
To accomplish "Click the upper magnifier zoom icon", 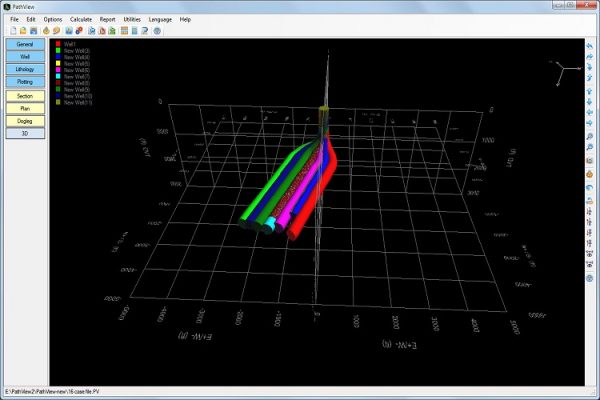I will click(x=590, y=135).
